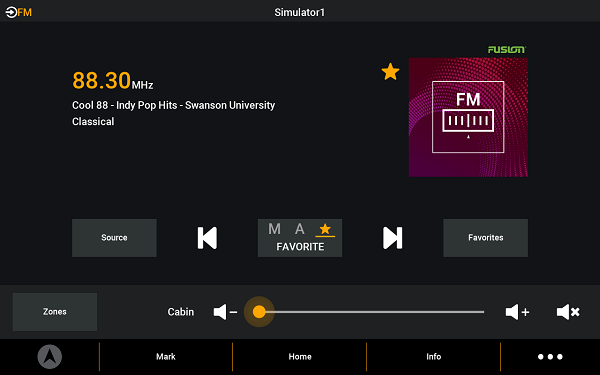Screen dimensions: 600x375
Task: Click the Cabin volume slider handle
Action: [259, 312]
